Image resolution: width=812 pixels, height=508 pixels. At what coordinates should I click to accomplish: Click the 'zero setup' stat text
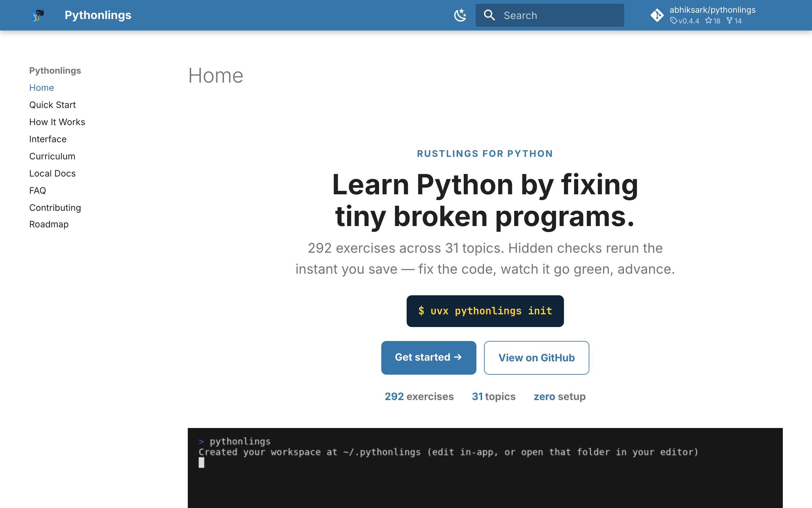coord(559,397)
